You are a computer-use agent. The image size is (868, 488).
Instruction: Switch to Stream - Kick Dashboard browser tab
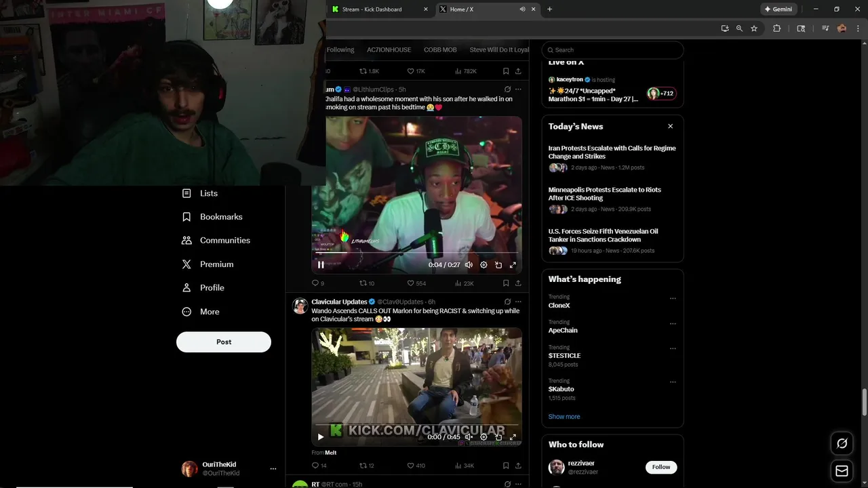pos(380,9)
